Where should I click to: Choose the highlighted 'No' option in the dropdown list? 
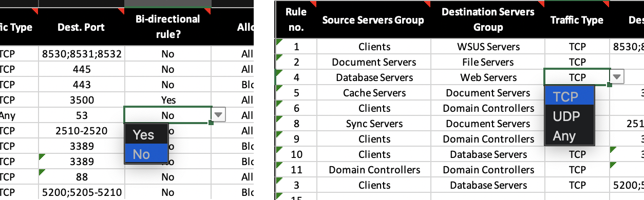(146, 154)
